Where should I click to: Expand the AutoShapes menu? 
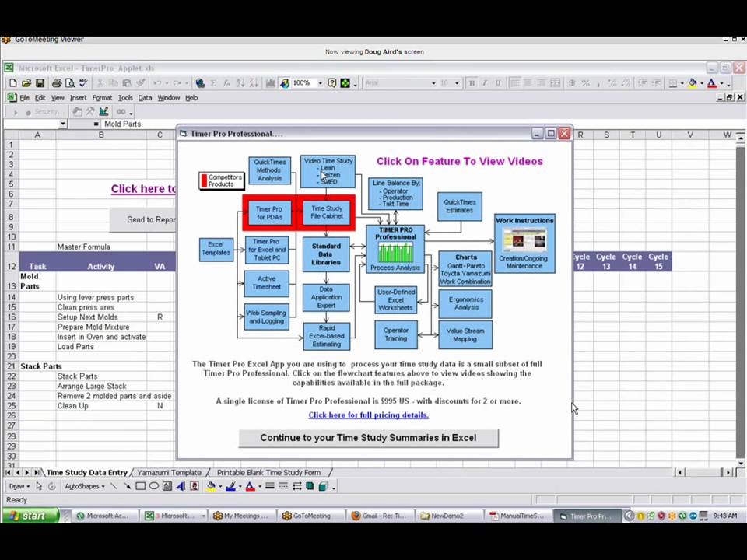[x=84, y=486]
